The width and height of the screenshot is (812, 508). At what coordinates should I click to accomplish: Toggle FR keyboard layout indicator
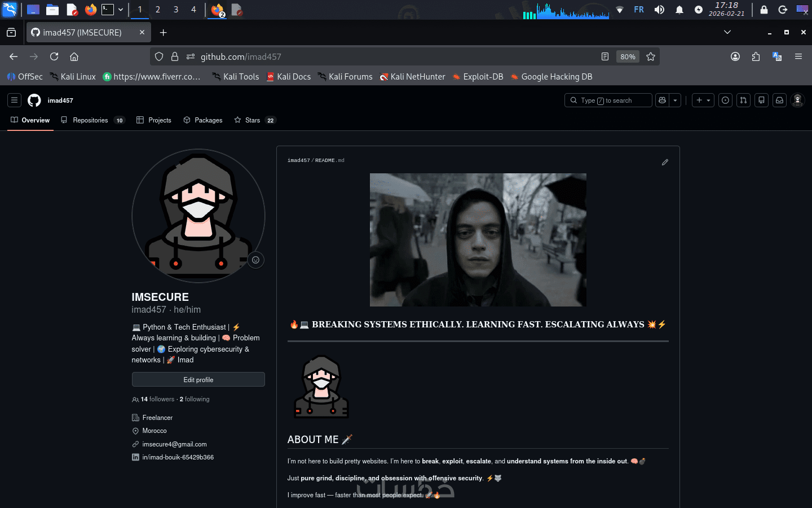(639, 10)
